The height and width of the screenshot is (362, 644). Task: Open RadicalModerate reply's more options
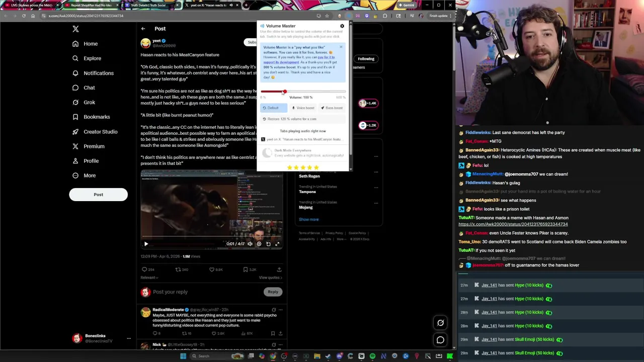281,310
